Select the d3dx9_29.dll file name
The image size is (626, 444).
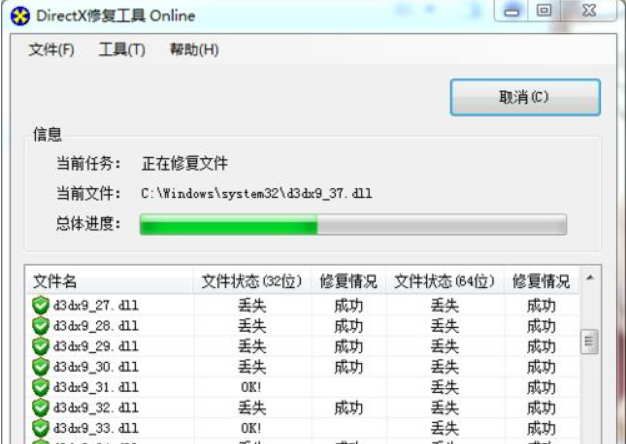tap(96, 347)
